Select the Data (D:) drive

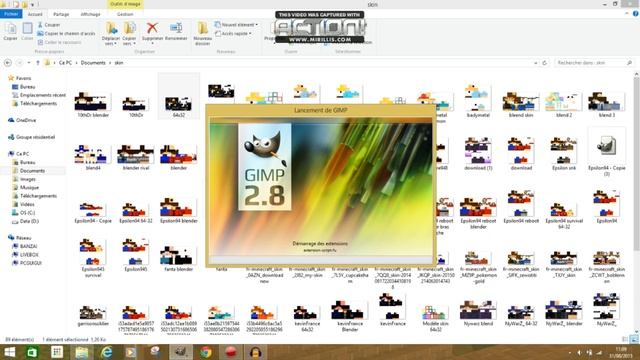[29, 221]
